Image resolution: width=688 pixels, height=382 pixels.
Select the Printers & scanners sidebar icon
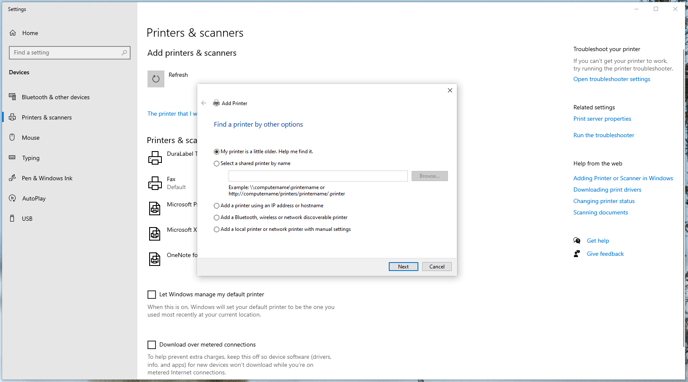coord(12,117)
